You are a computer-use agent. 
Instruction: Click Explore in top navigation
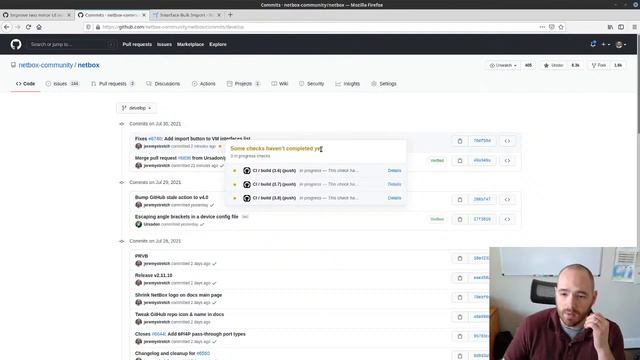click(218, 44)
